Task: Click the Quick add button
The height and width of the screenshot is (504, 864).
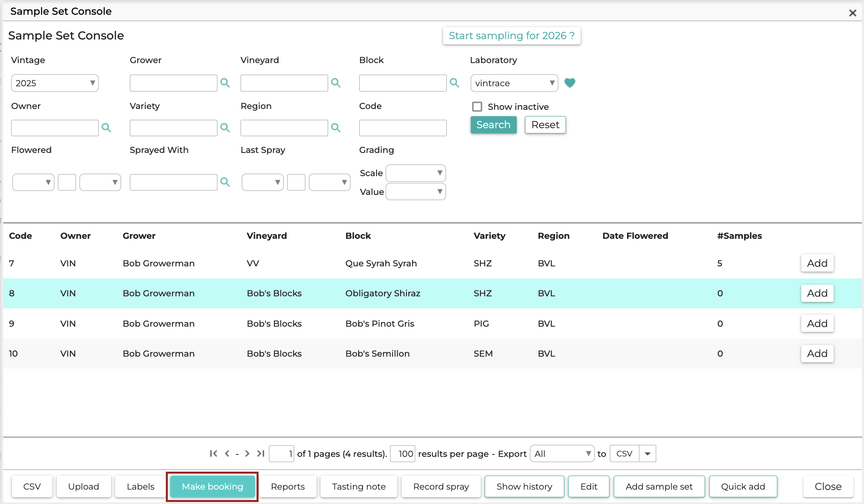Action: pos(743,486)
